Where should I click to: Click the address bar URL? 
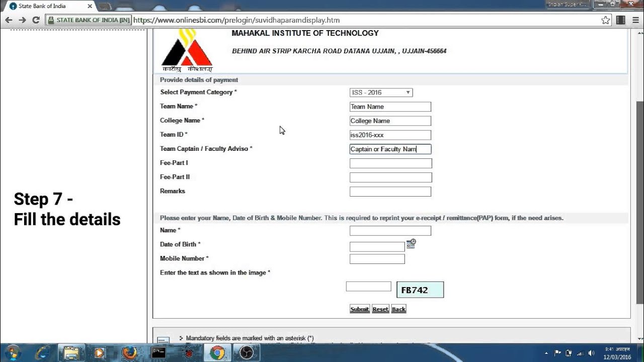pyautogui.click(x=236, y=20)
